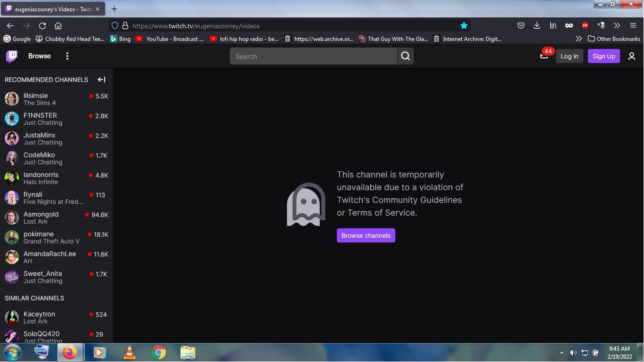Viewport: 644px width, 362px height.
Task: Open the Chubby Red Head Tee... bookmark
Action: [70, 39]
